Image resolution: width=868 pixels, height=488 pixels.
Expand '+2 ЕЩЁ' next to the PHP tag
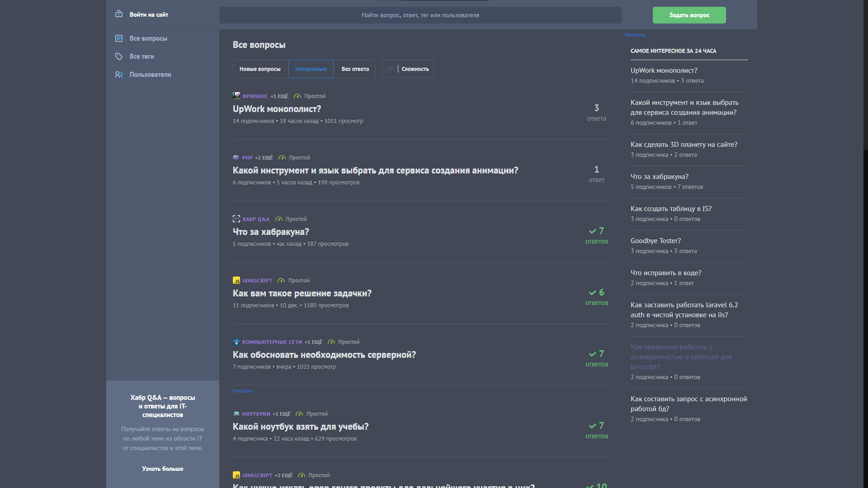point(264,158)
